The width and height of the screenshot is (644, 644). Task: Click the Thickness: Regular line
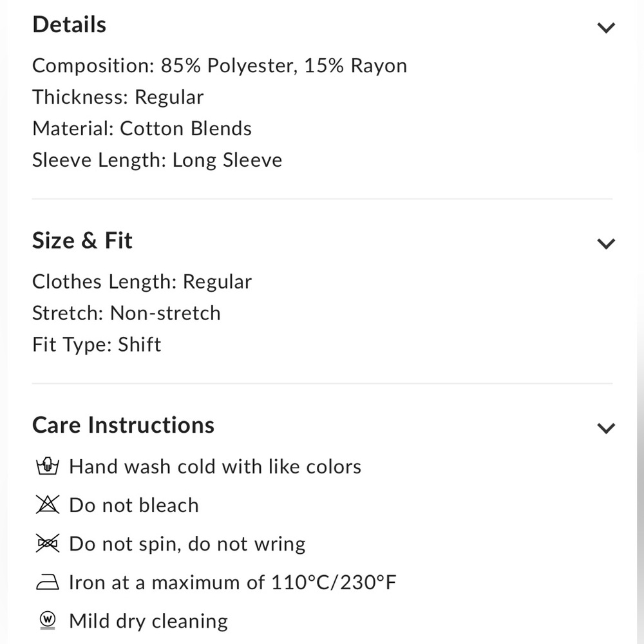click(x=118, y=97)
